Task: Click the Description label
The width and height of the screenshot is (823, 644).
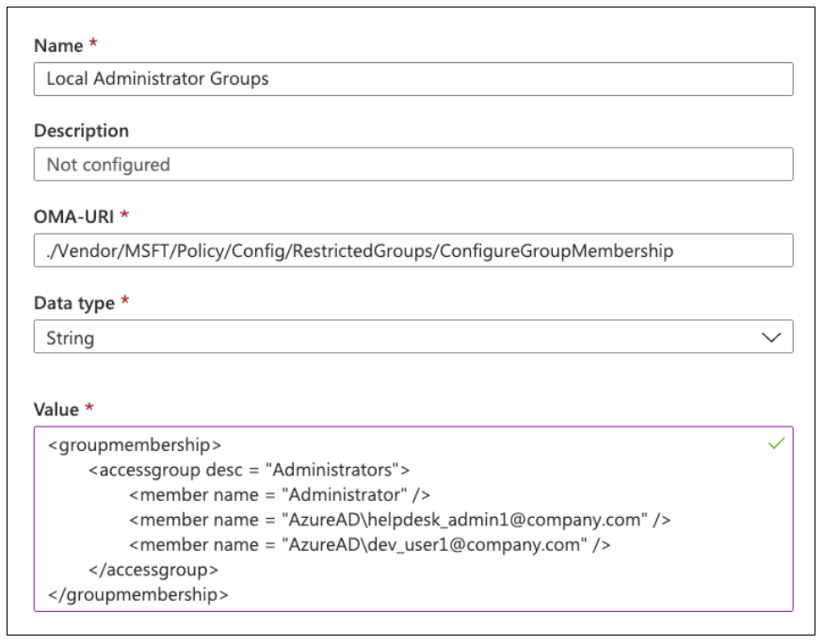Action: pos(81,131)
